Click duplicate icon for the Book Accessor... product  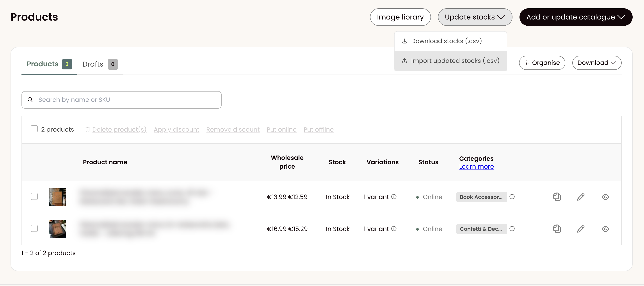(557, 197)
